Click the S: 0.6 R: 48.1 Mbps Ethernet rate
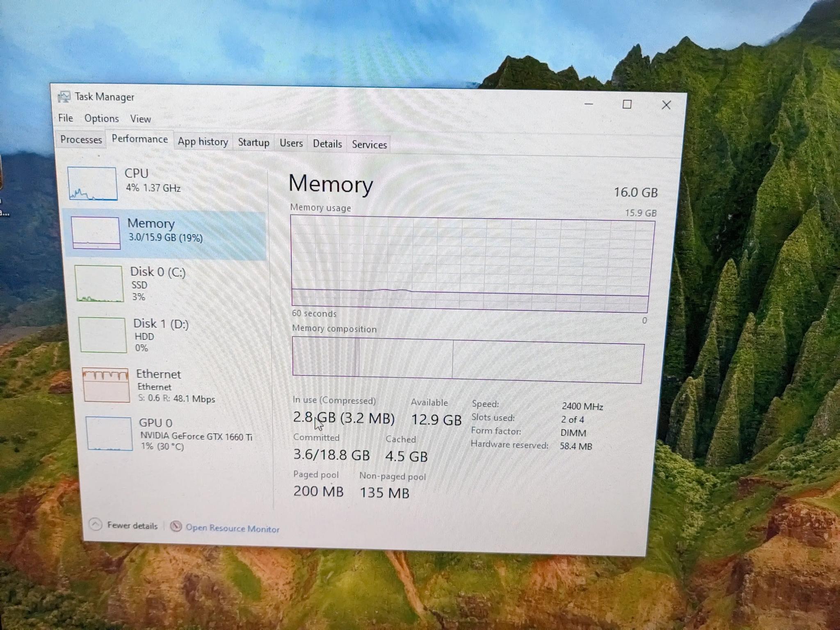840x630 pixels. pos(176,399)
